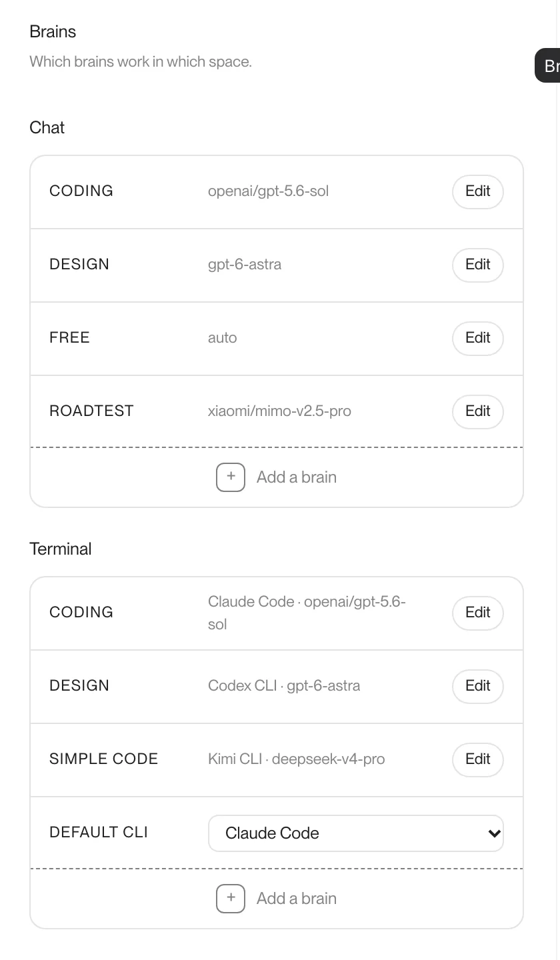Viewport: 560px width, 960px height.
Task: Select the Add a brain text under Terminal
Action: 297,899
